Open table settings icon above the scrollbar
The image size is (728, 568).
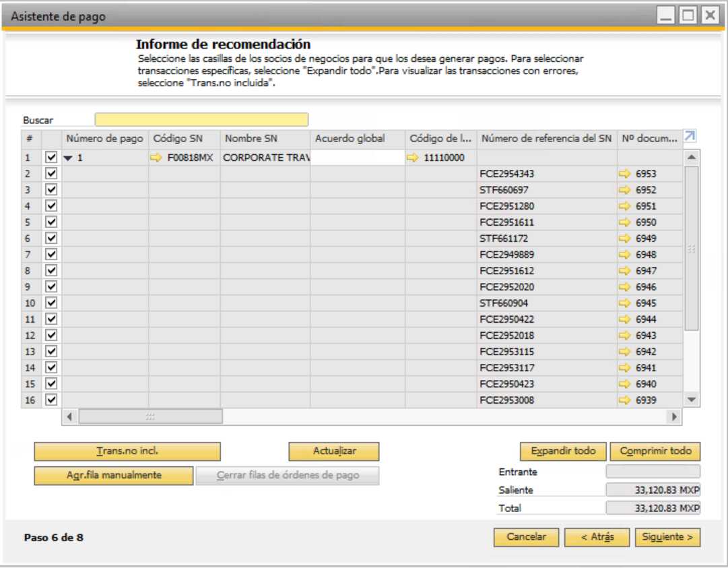click(690, 136)
